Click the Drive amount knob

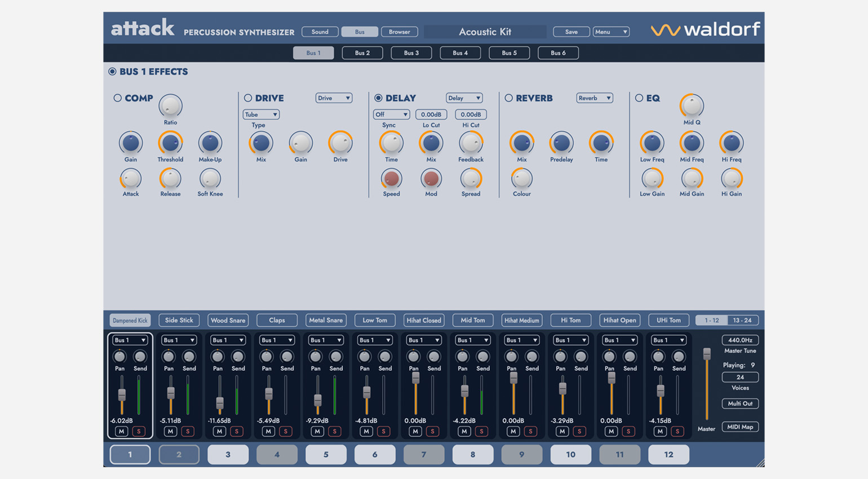(x=340, y=143)
